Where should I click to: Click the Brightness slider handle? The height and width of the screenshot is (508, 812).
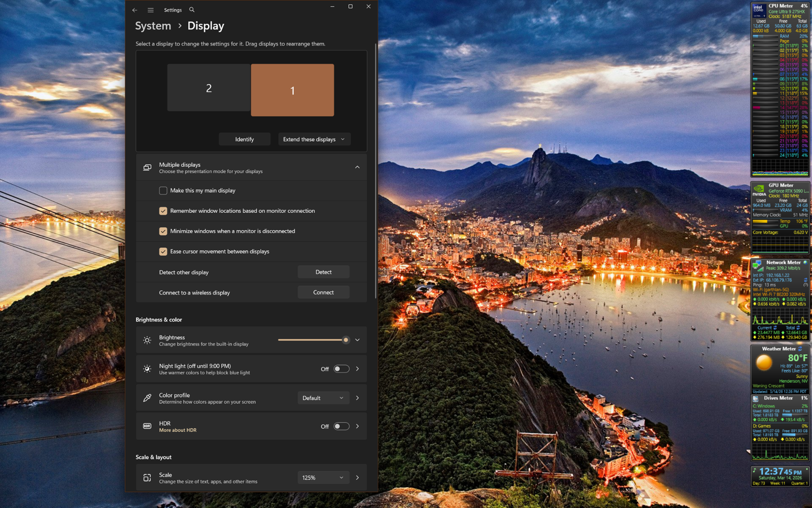pyautogui.click(x=346, y=340)
